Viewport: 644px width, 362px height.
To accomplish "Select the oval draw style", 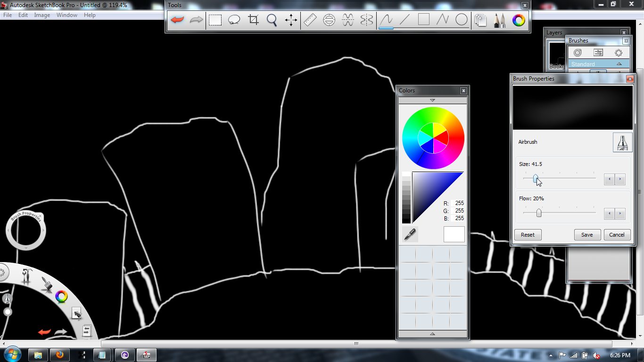I will pyautogui.click(x=462, y=20).
